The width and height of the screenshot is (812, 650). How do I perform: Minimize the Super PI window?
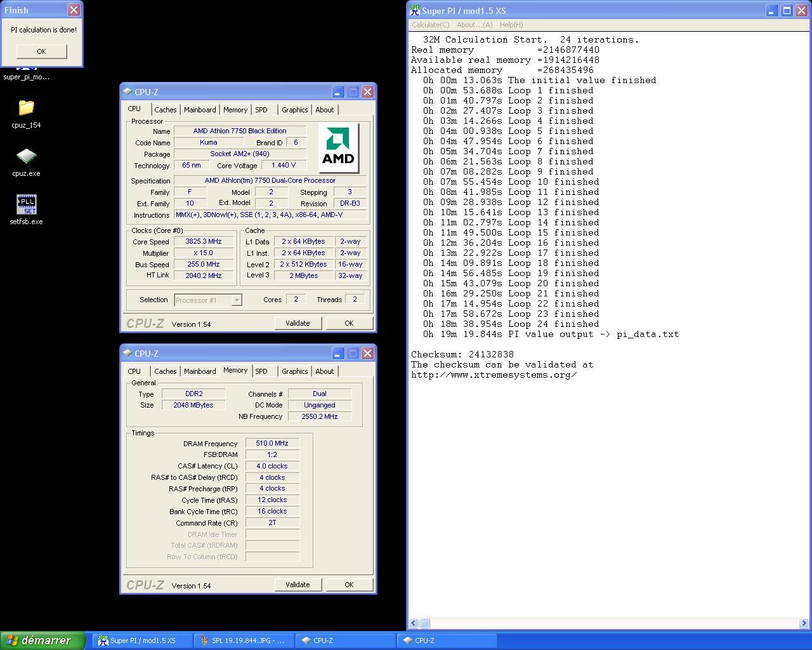pos(771,10)
